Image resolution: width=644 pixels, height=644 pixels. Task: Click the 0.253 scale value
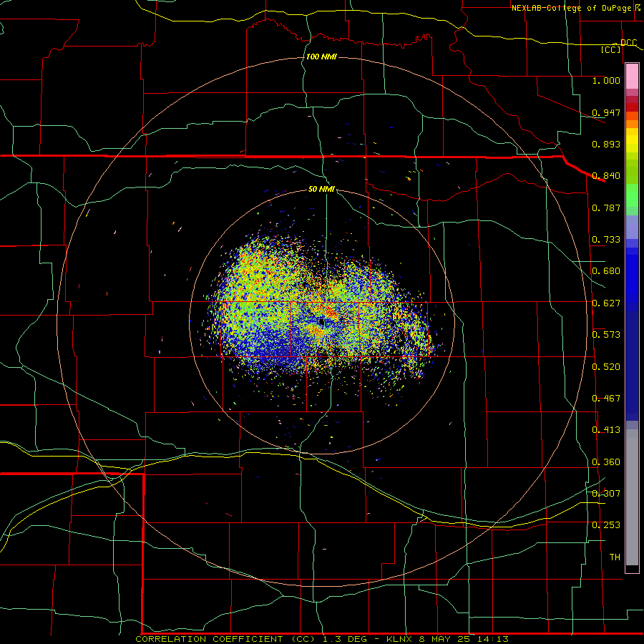(x=606, y=525)
